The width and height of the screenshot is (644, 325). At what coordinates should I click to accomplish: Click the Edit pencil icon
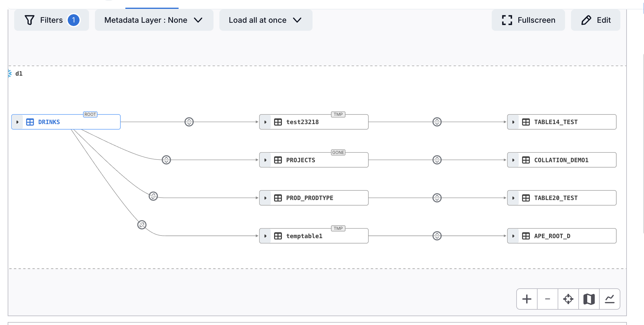pos(586,20)
